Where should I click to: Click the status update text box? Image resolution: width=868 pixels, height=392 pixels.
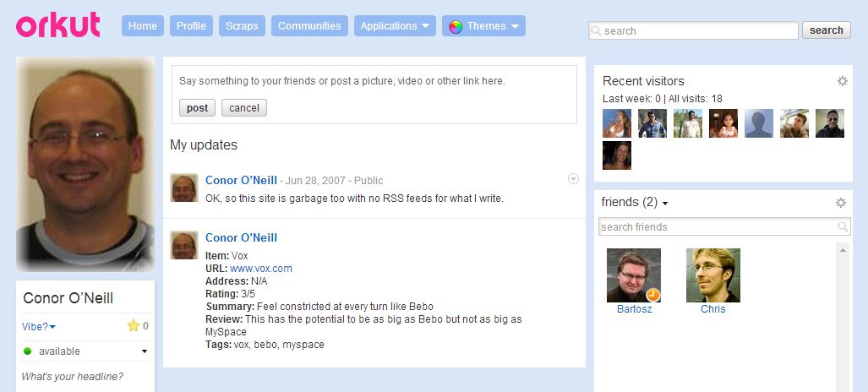(x=374, y=81)
